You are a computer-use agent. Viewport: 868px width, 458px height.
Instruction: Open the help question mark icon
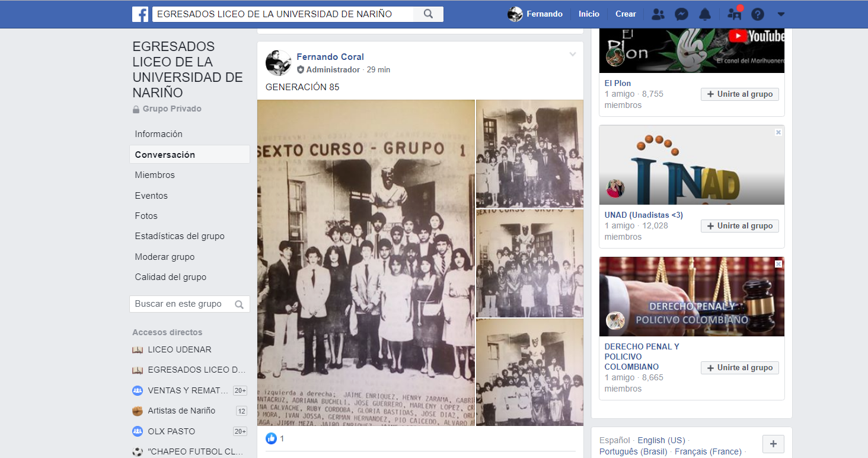[758, 14]
